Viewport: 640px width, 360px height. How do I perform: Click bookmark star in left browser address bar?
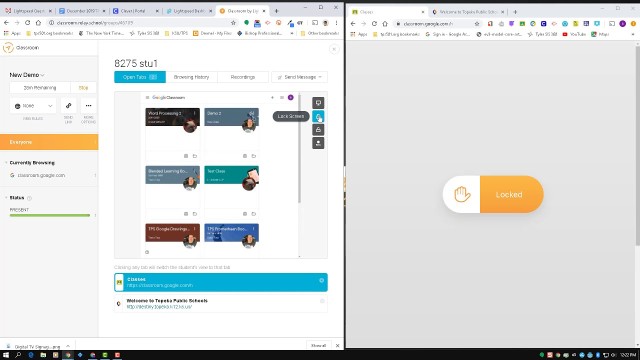pyautogui.click(x=233, y=23)
